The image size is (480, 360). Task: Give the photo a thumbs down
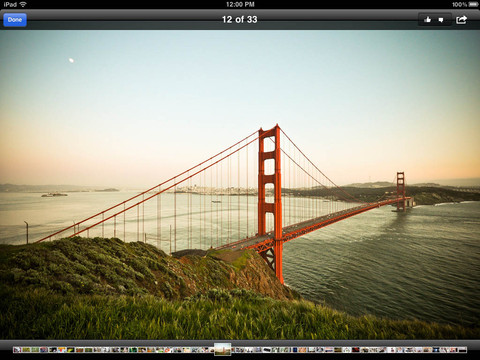click(441, 20)
